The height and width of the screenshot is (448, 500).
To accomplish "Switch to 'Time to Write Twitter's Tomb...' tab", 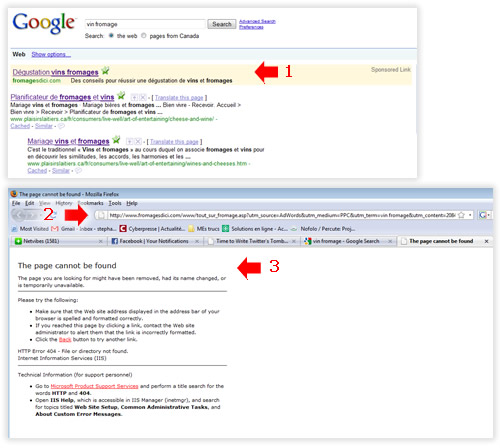I will coord(252,241).
